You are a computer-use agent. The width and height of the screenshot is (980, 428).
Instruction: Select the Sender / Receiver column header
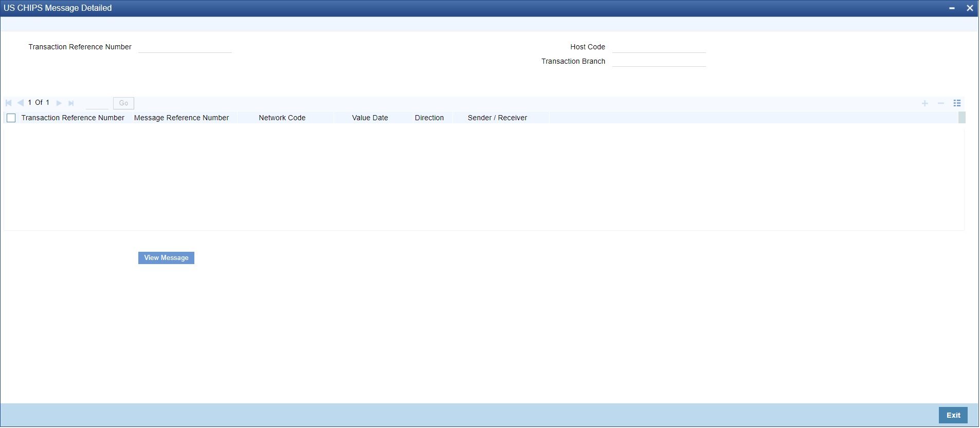coord(498,118)
